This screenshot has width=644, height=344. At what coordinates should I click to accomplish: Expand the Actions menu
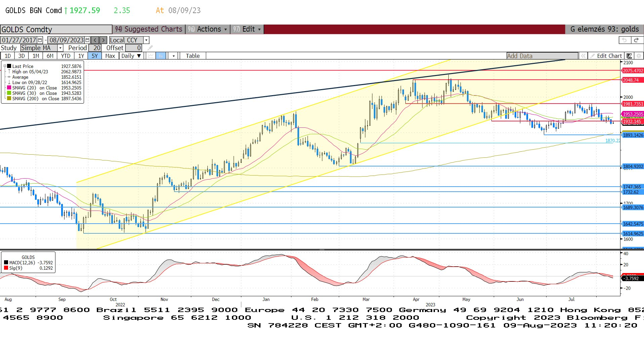coord(208,29)
